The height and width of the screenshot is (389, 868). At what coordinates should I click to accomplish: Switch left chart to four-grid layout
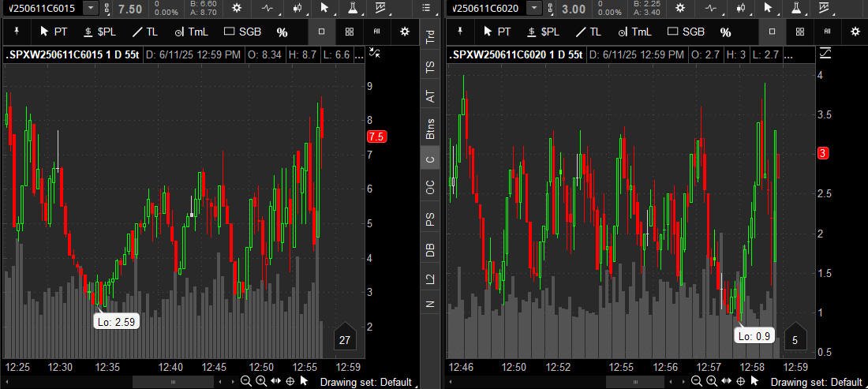pyautogui.click(x=349, y=32)
